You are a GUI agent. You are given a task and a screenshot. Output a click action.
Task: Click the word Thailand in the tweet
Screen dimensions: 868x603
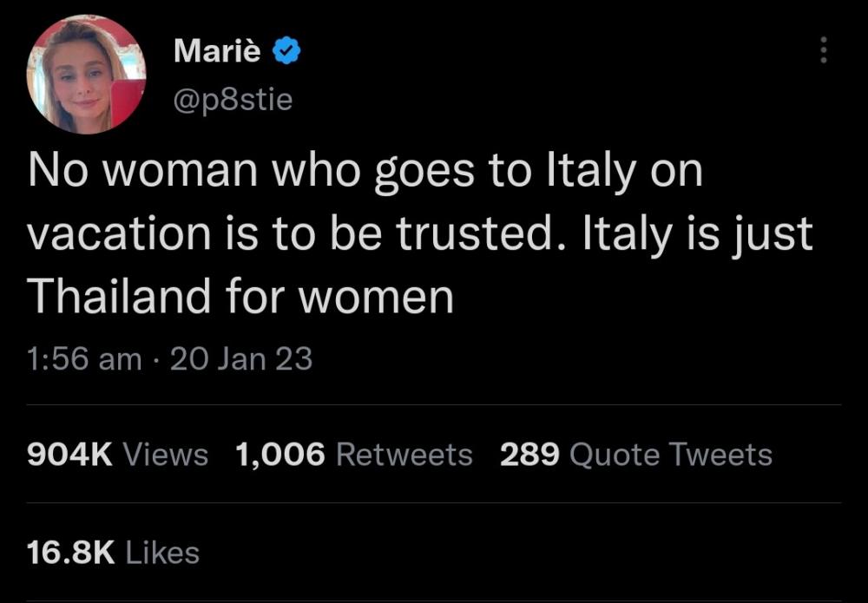coord(119,295)
